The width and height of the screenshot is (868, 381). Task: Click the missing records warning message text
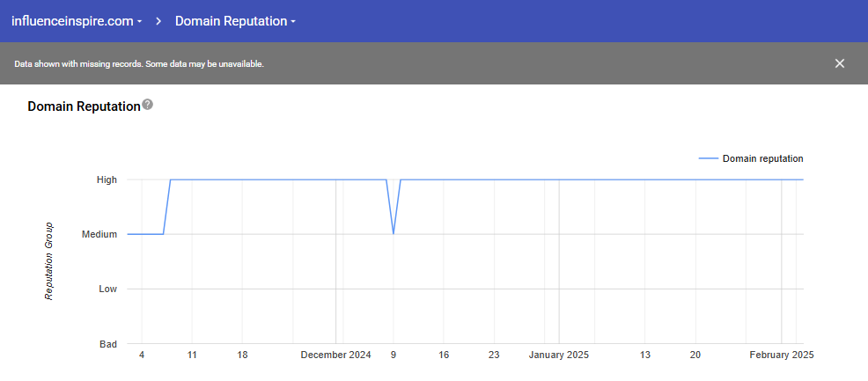(139, 63)
